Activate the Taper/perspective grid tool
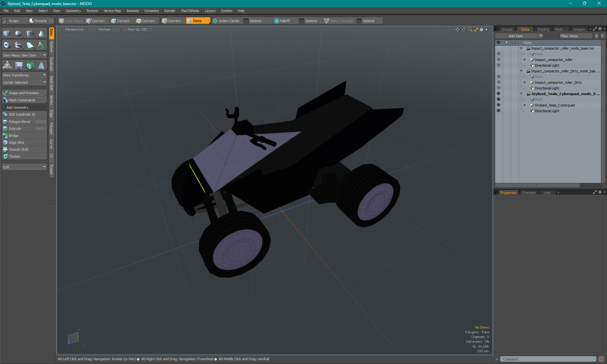The height and width of the screenshot is (364, 607). tap(41, 65)
